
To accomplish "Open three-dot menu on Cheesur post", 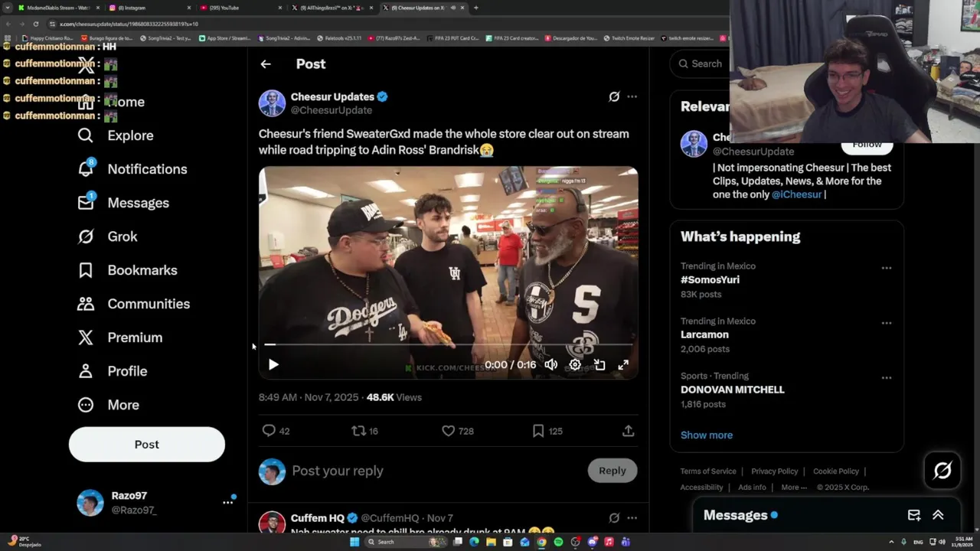I will coord(632,96).
